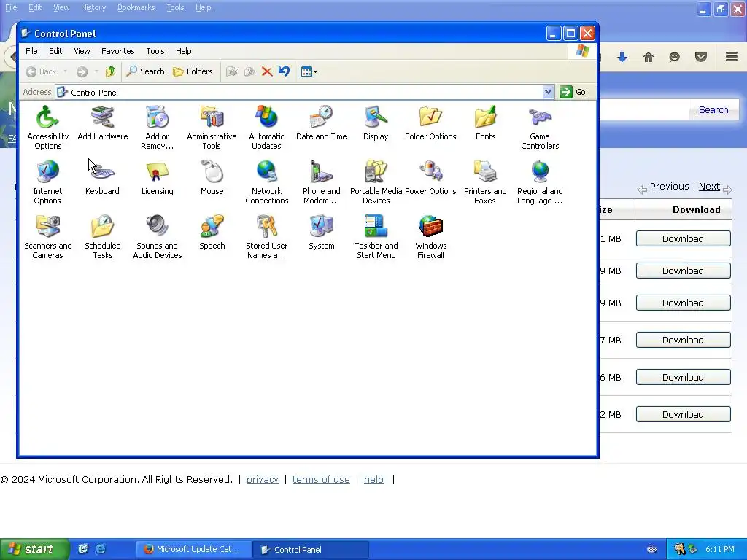Viewport: 747px width, 560px height.
Task: Open Folder Options
Action: coord(430,122)
